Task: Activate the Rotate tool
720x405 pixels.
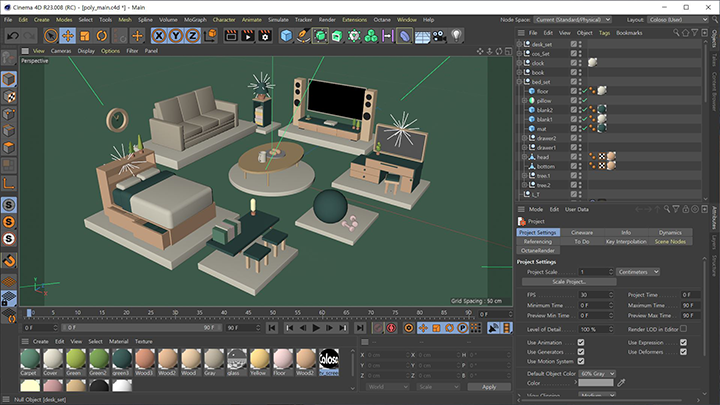Action: [x=101, y=36]
